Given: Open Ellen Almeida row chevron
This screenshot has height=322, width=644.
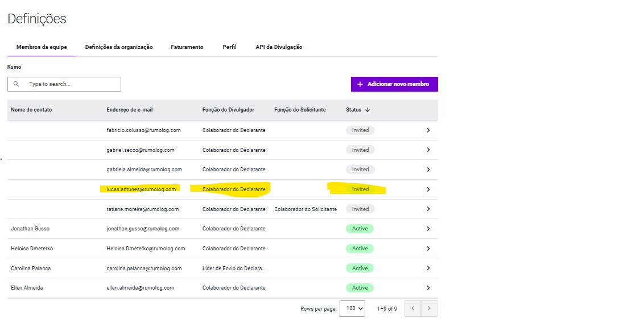Looking at the screenshot, I should (x=428, y=288).
